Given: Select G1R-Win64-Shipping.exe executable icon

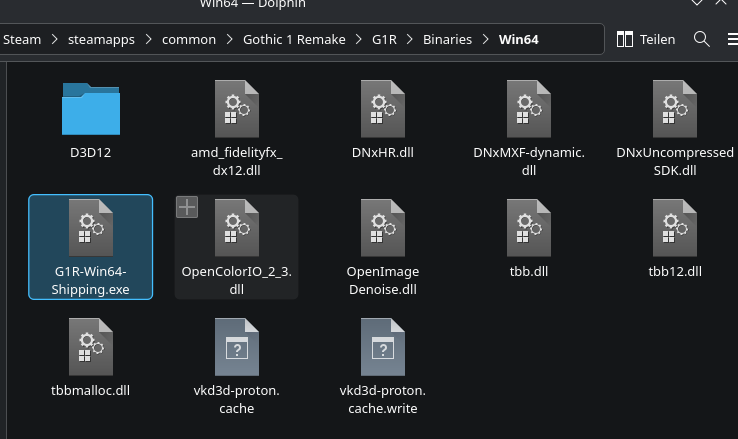Looking at the screenshot, I should tap(91, 228).
